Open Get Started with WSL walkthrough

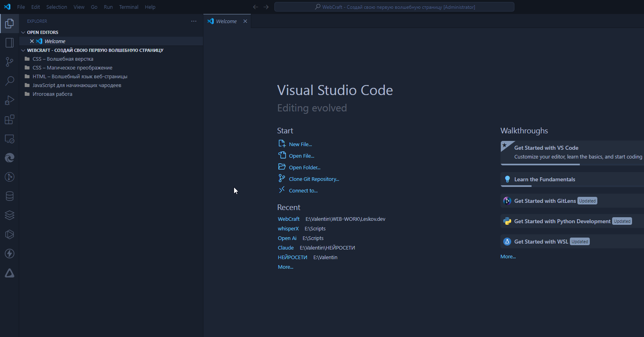tap(572, 242)
